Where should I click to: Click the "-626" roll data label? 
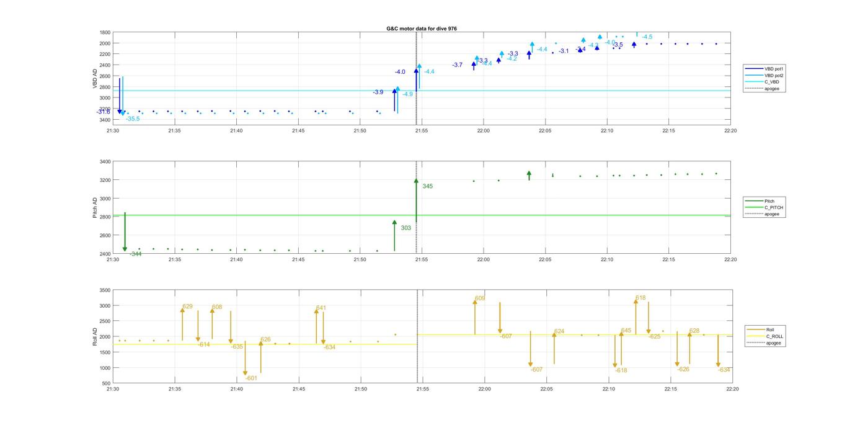point(683,369)
